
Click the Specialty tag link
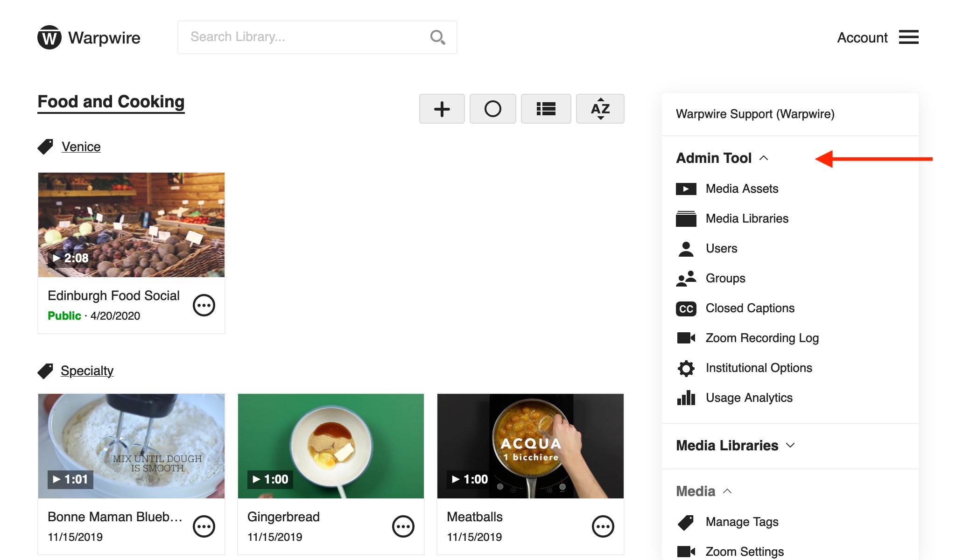point(86,370)
